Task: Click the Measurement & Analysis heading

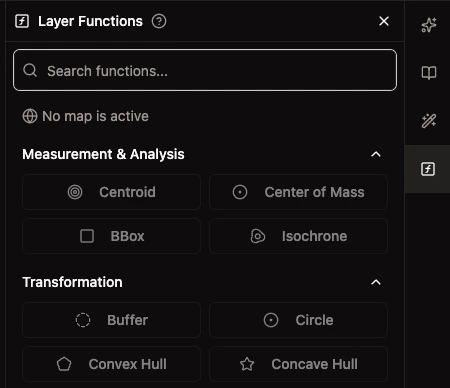Action: 103,154
